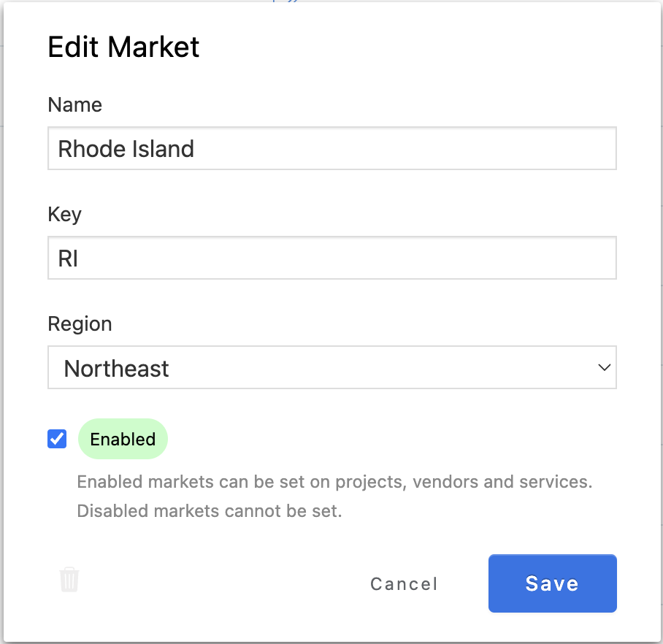Image resolution: width=663 pixels, height=644 pixels.
Task: Open the Region dropdown showing Northeast
Action: (332, 367)
